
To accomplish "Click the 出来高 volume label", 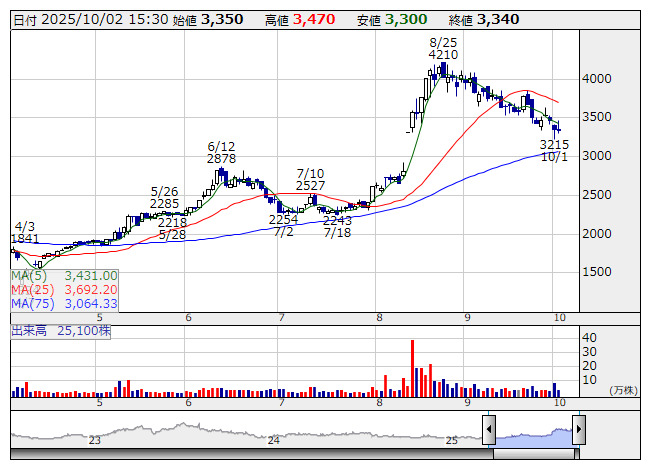I will [x=27, y=329].
